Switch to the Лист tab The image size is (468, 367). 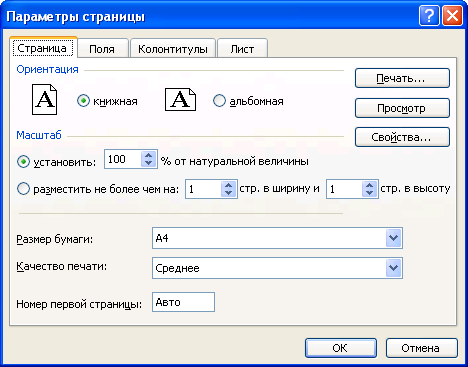pos(242,49)
